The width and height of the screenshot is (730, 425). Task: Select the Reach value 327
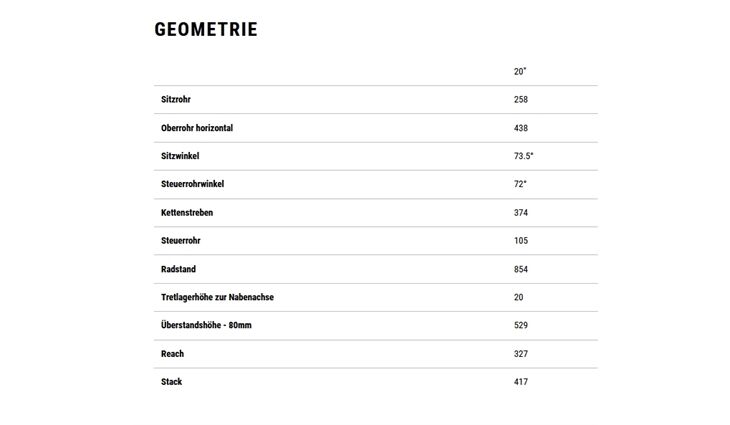(521, 354)
